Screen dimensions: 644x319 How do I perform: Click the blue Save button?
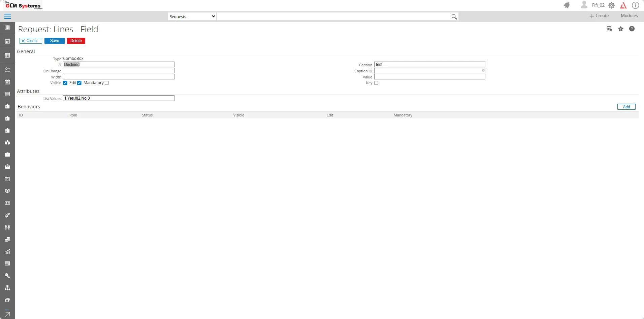[55, 41]
